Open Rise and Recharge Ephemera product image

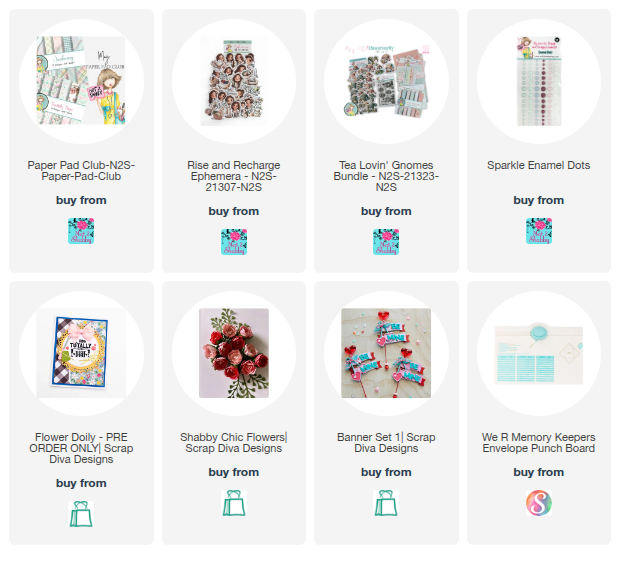[x=234, y=81]
